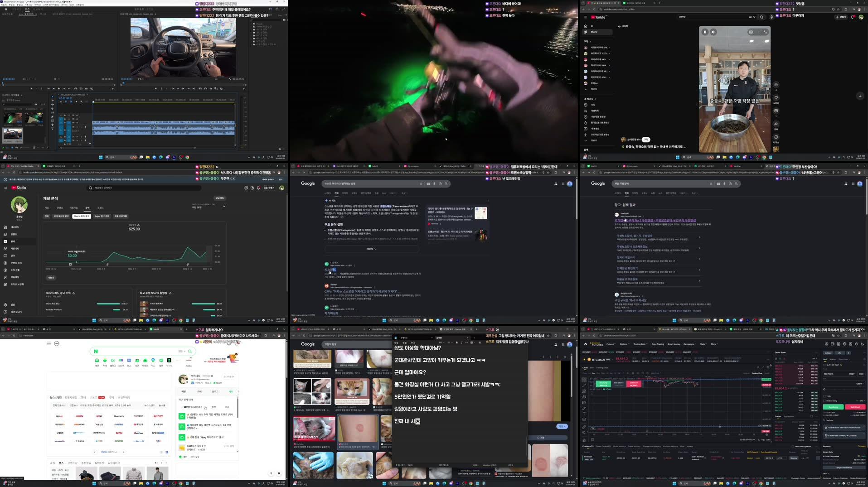Open a cat photo thumbnail in Google Images
The image size is (868, 487).
(x=354, y=389)
